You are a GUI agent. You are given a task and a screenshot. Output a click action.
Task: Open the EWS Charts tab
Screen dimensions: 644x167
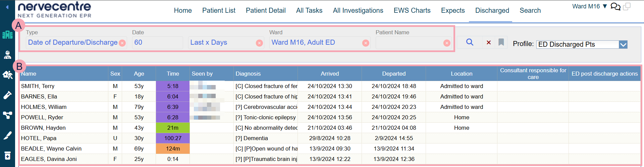[x=412, y=10]
